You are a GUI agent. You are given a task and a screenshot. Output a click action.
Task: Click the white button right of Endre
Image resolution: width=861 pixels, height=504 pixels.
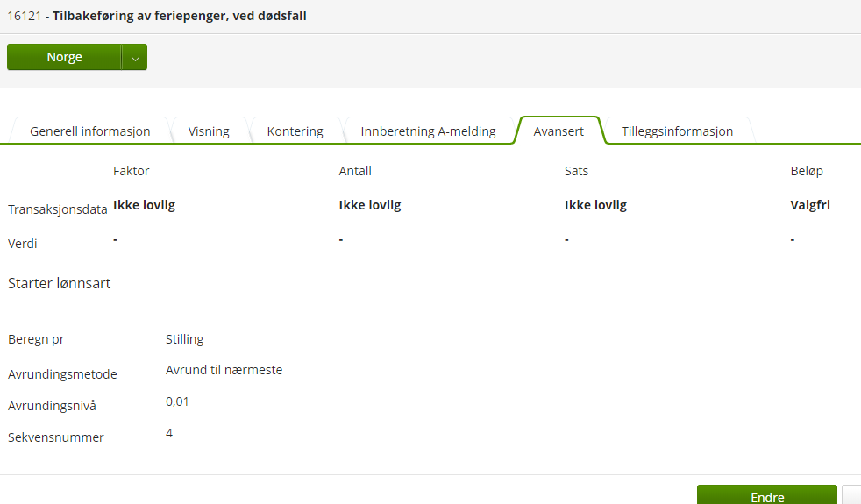tap(851, 495)
